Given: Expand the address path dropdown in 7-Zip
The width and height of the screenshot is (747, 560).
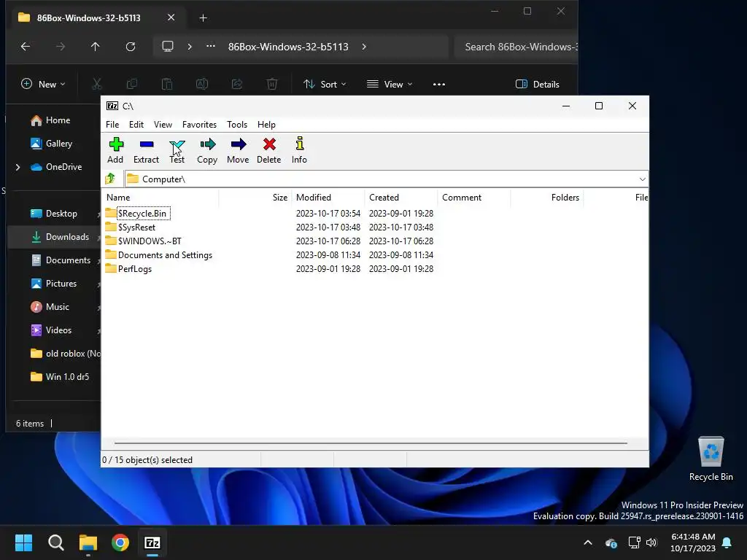Looking at the screenshot, I should click(642, 179).
